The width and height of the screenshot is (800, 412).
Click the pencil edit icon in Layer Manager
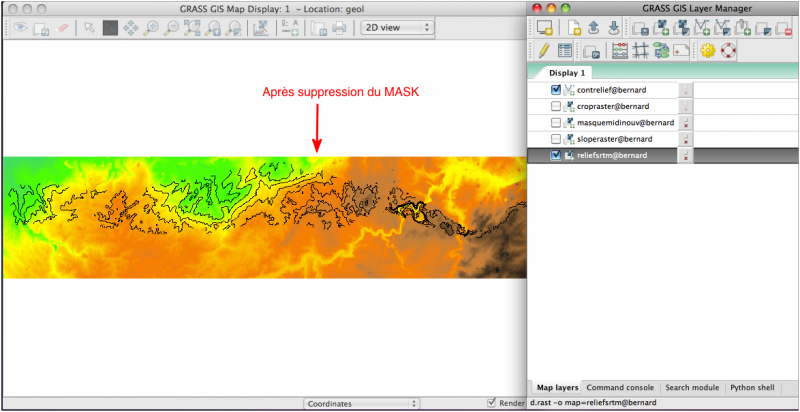point(543,50)
